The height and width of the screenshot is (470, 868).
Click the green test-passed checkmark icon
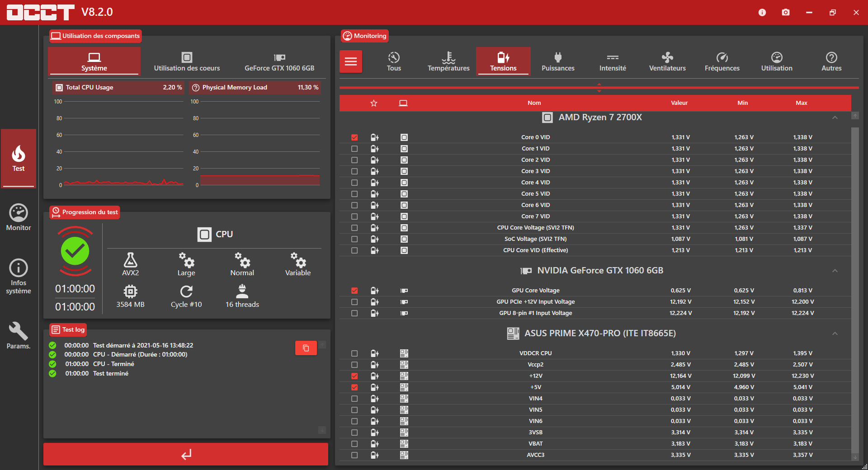point(75,251)
